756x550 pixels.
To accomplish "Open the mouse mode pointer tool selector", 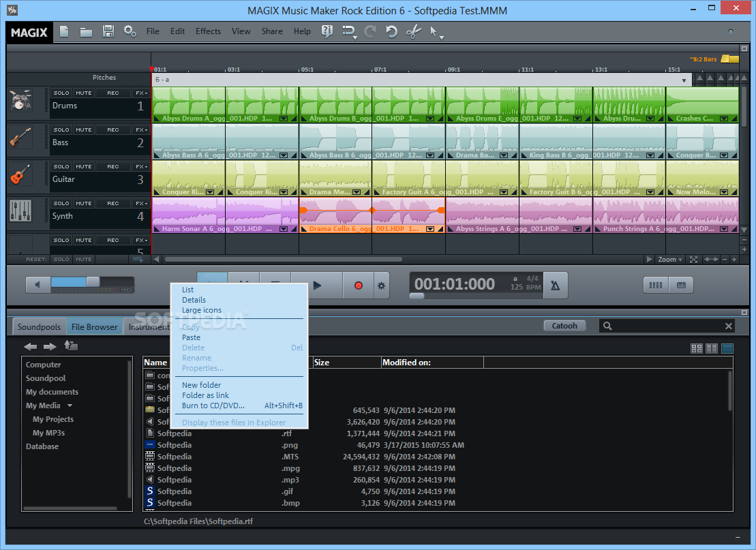I will (436, 32).
